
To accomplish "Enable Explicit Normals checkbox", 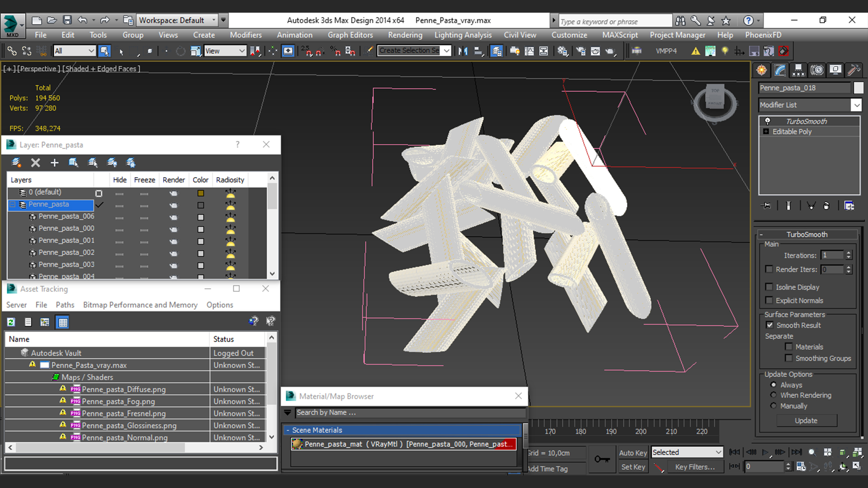I will pos(769,300).
